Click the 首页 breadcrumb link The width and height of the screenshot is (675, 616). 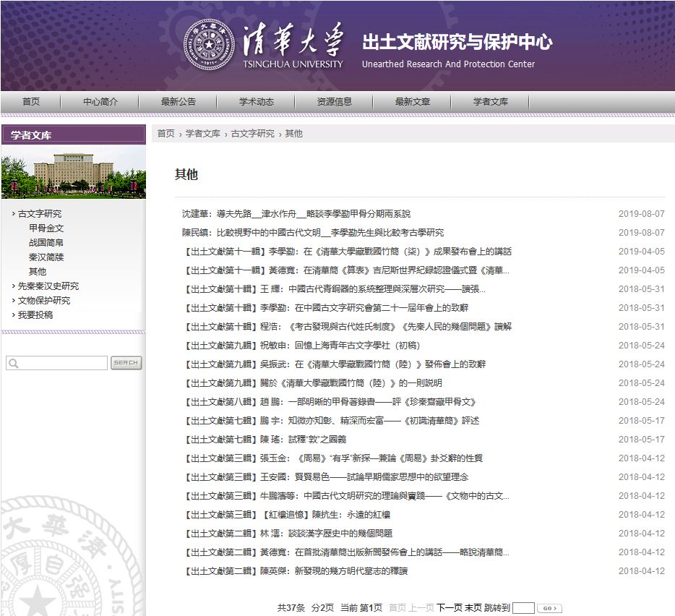(x=165, y=134)
